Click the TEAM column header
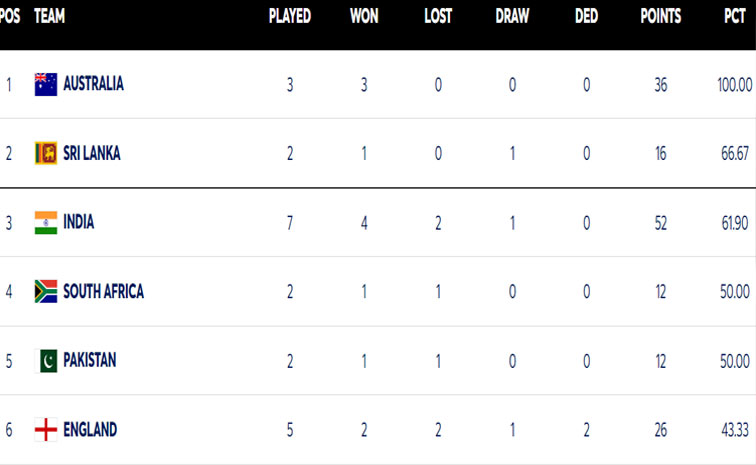Viewport: 756px width, 465px height. point(51,16)
